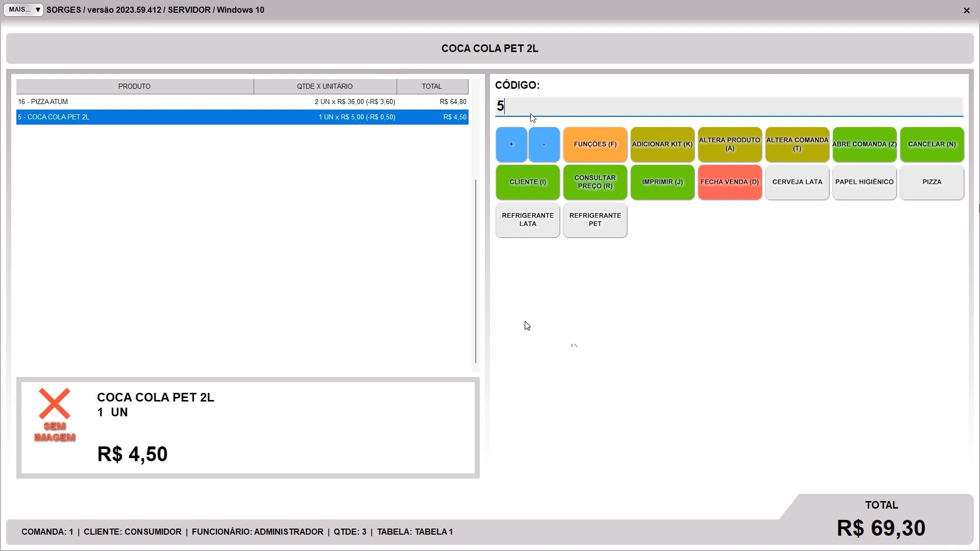This screenshot has width=980, height=551.
Task: Click QTDE: 3 in status bar
Action: [x=350, y=532]
